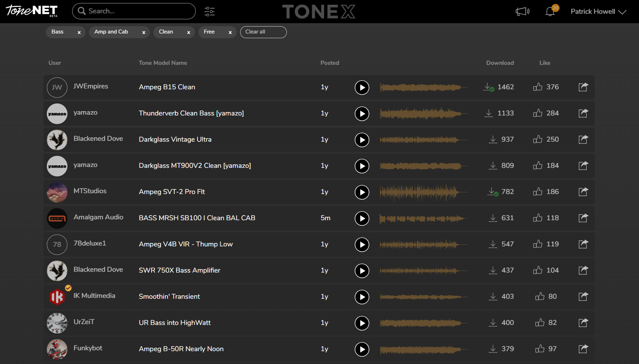
Task: Clear all active filters
Action: [x=263, y=32]
